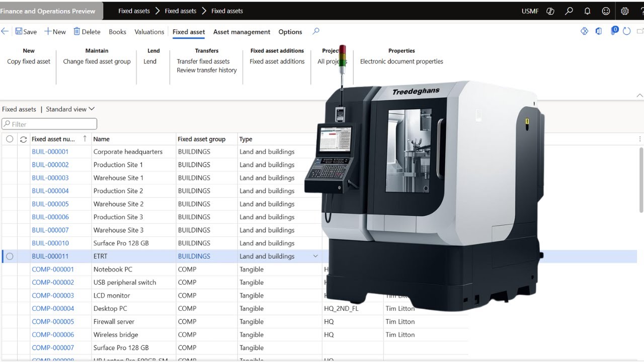Open the COMP-000001 asset link
Image resolution: width=644 pixels, height=362 pixels.
53,269
